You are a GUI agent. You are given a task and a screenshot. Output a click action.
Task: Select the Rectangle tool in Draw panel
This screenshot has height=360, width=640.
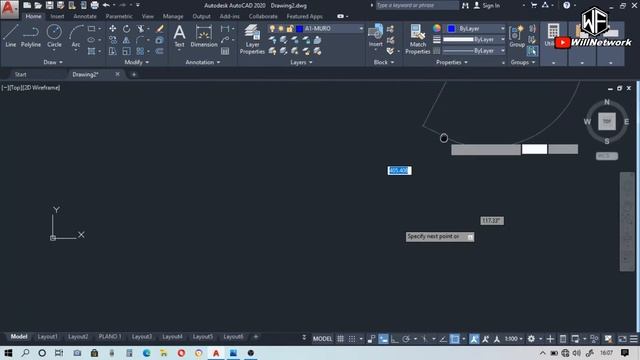(91, 29)
